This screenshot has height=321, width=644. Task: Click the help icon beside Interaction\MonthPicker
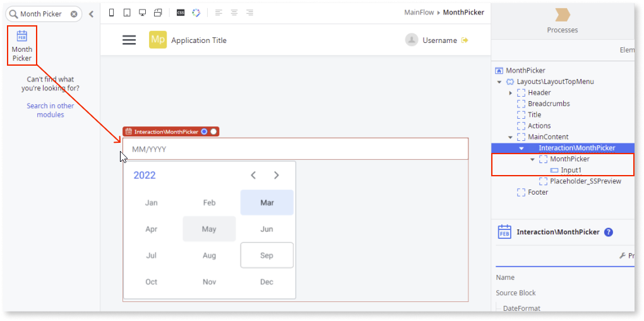tap(609, 232)
